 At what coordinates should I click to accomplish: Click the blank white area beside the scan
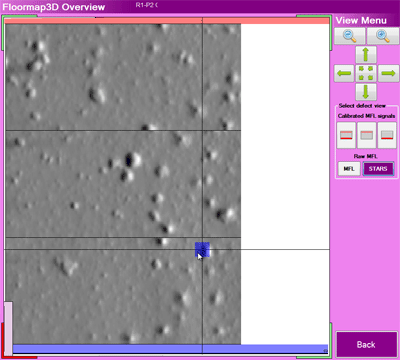click(285, 183)
